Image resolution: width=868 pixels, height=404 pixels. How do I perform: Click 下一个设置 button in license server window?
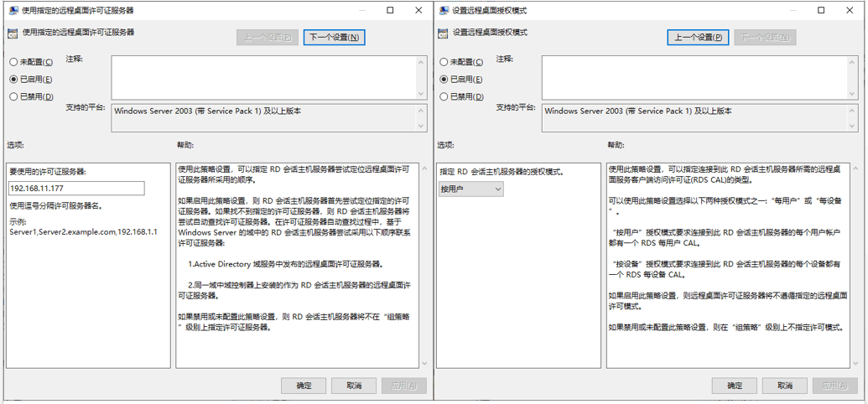click(x=335, y=37)
